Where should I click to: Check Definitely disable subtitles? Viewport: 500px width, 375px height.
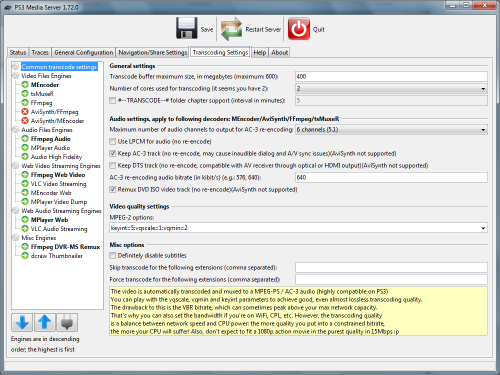(113, 255)
